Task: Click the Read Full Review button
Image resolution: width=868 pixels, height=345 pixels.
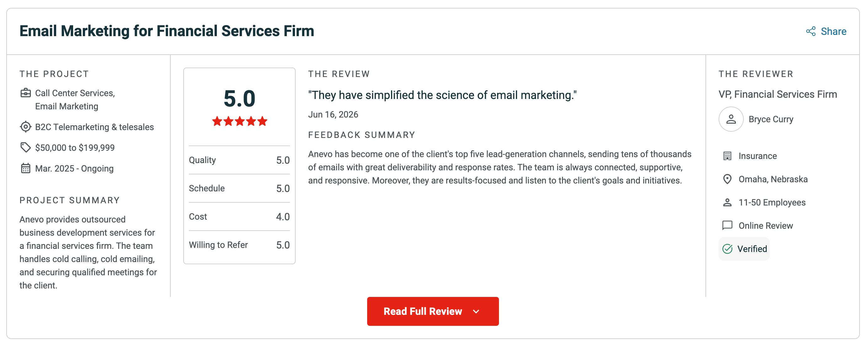Action: tap(433, 311)
